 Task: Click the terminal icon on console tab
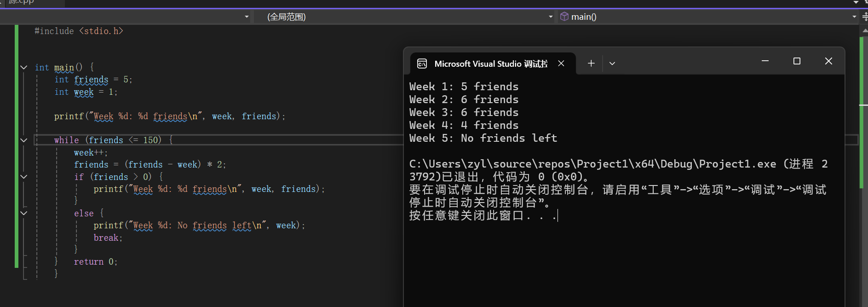point(422,64)
